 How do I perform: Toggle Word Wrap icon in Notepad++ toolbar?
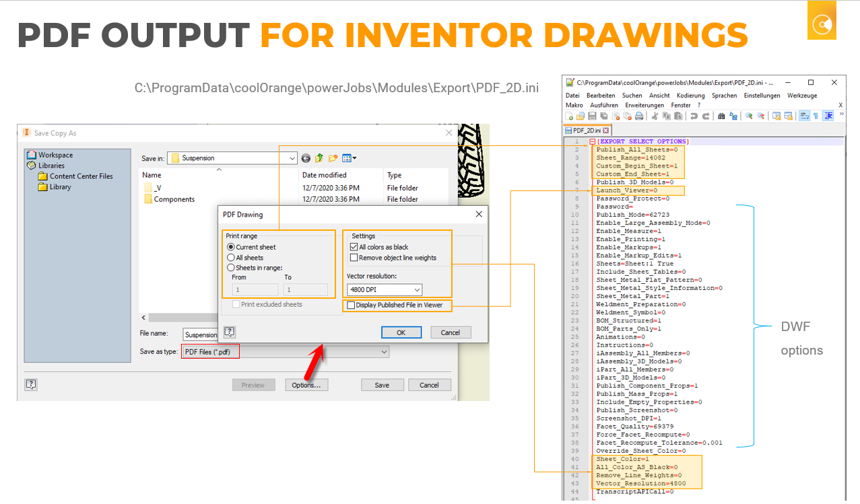(803, 116)
